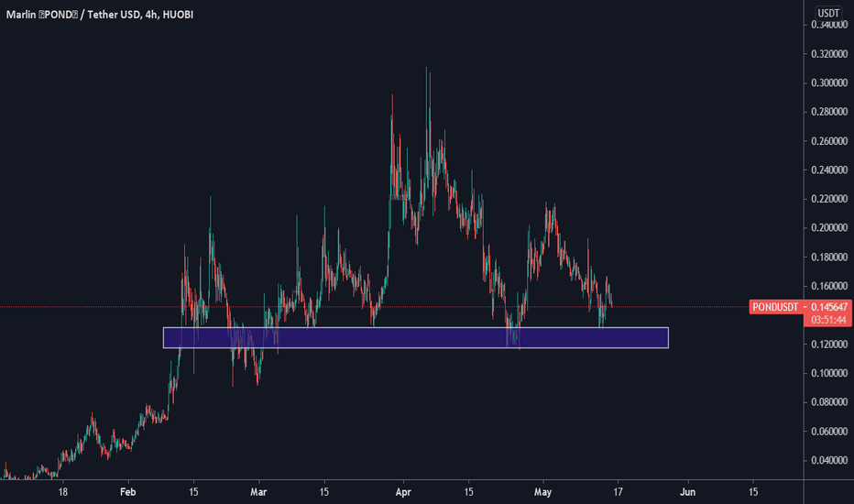Click the Jun date label on time axis
This screenshot has height=504, width=854.
click(x=687, y=492)
